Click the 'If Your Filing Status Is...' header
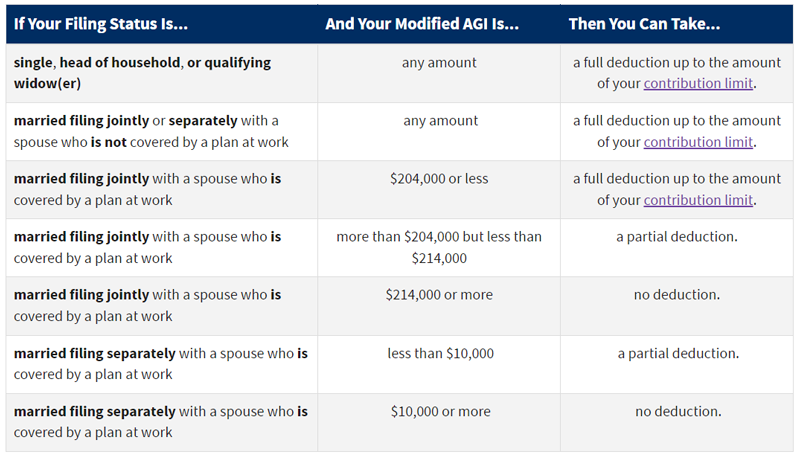This screenshot has height=459, width=800. 101,24
